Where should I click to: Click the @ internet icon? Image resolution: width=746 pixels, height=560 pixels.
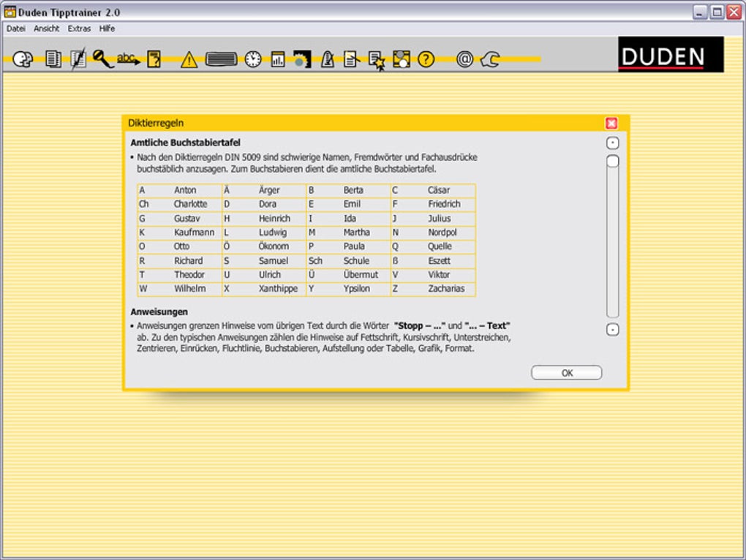(x=464, y=59)
